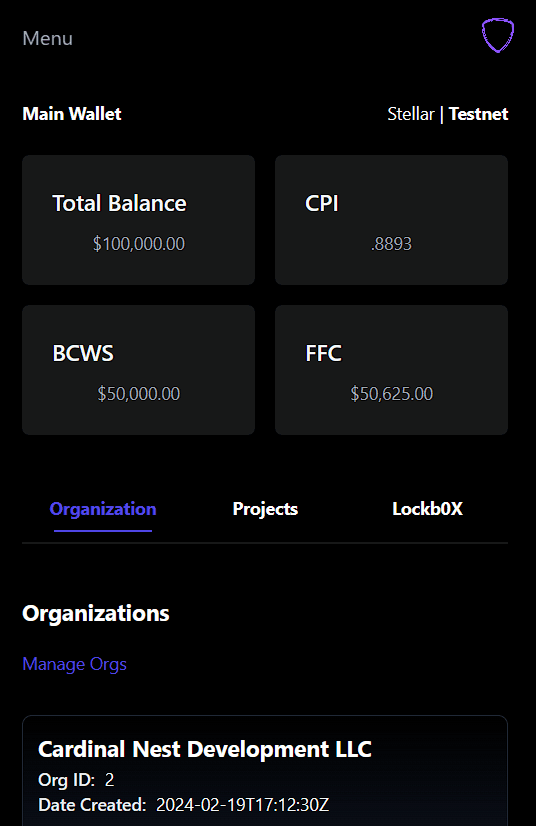
Task: Open Cardinal Nest Development LLC organization
Action: pyautogui.click(x=205, y=749)
